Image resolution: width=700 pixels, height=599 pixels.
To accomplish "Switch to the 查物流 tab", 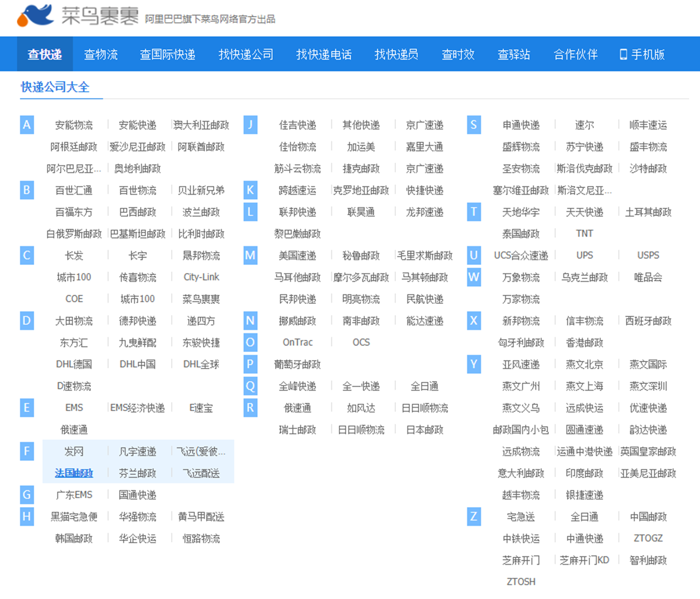I will (100, 54).
